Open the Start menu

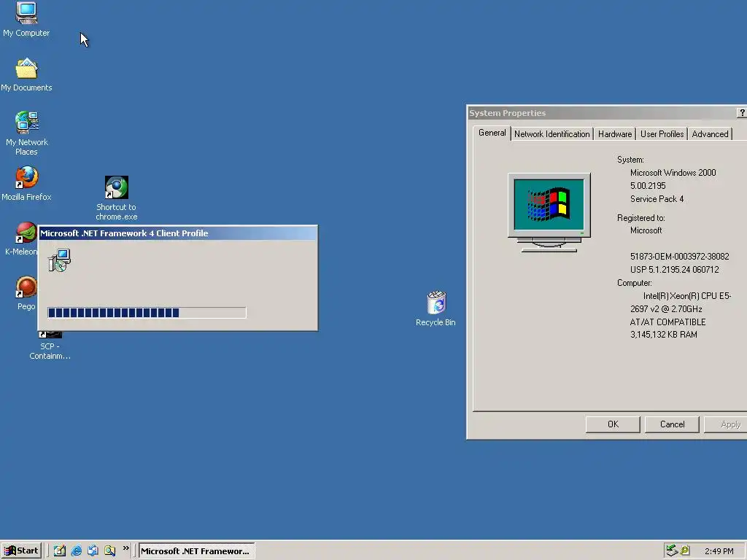pos(21,551)
